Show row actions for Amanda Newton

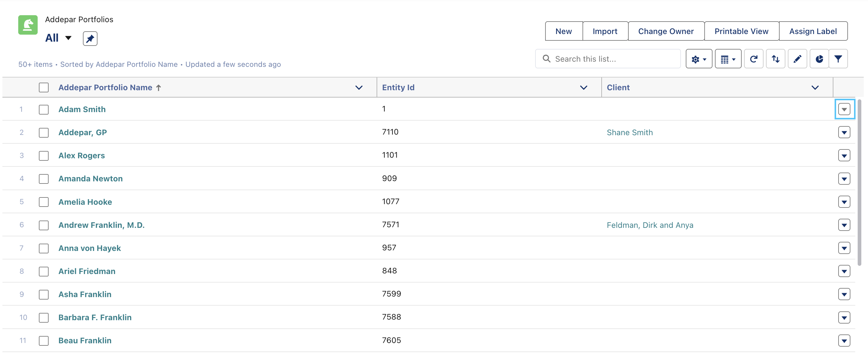pos(844,179)
